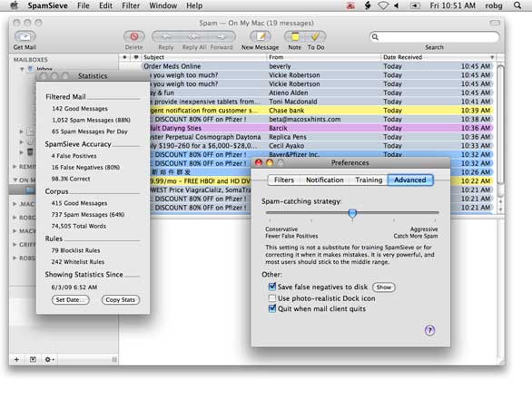Viewport: 532px width, 399px height.
Task: Click the Set Date button in Statistics
Action: click(x=70, y=299)
